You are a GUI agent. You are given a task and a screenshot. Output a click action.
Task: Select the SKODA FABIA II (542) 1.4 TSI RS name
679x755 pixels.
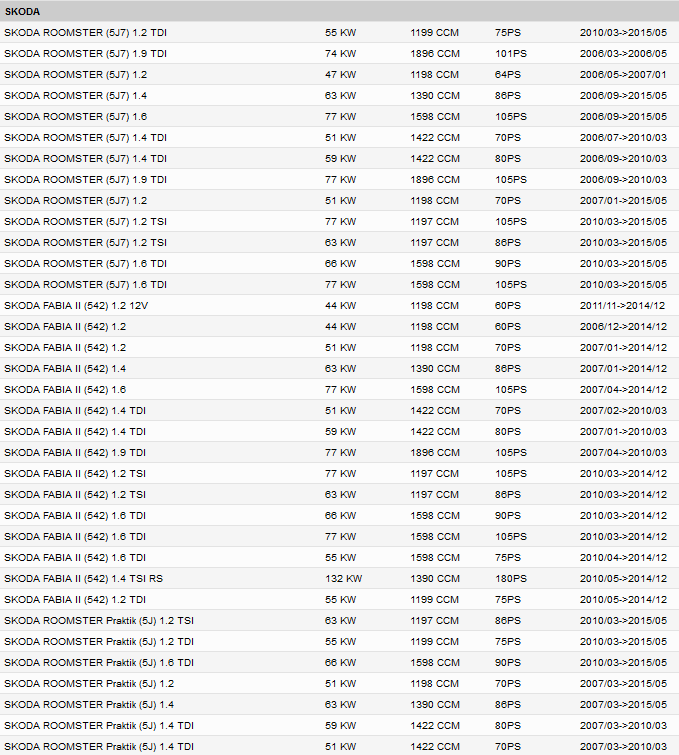click(83, 579)
